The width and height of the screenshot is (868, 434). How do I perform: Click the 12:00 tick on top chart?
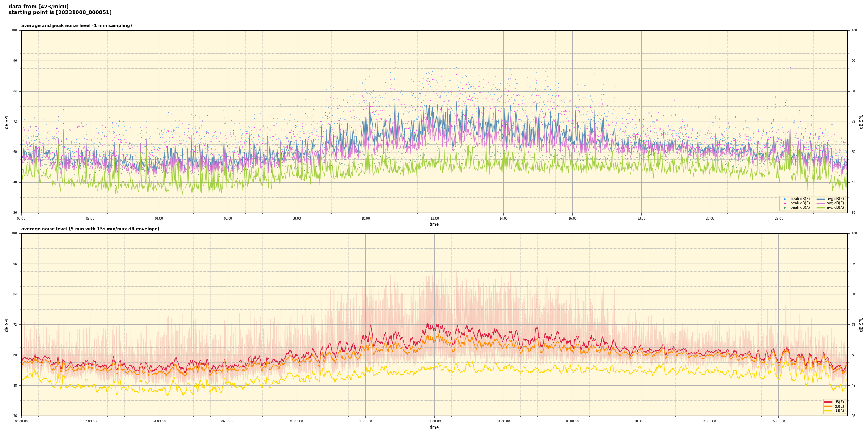coord(434,218)
